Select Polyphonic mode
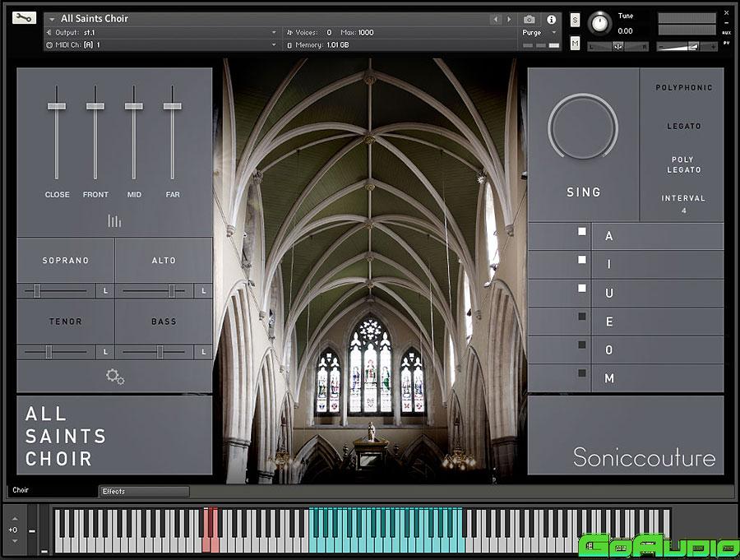 pyautogui.click(x=683, y=87)
